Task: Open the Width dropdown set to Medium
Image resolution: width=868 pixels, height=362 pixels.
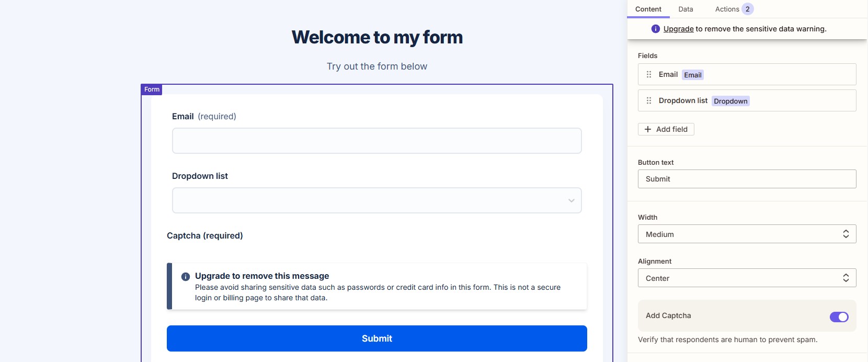Action: point(747,234)
